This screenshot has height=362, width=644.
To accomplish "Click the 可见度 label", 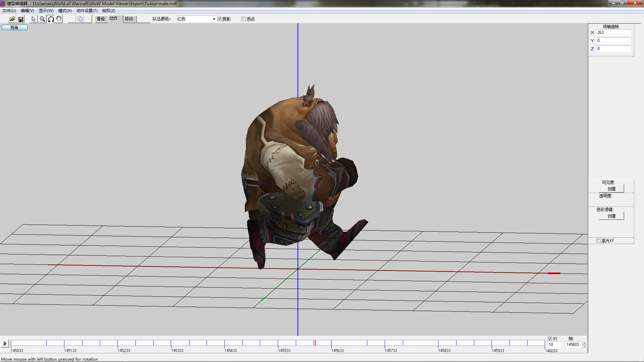I will pyautogui.click(x=608, y=183).
